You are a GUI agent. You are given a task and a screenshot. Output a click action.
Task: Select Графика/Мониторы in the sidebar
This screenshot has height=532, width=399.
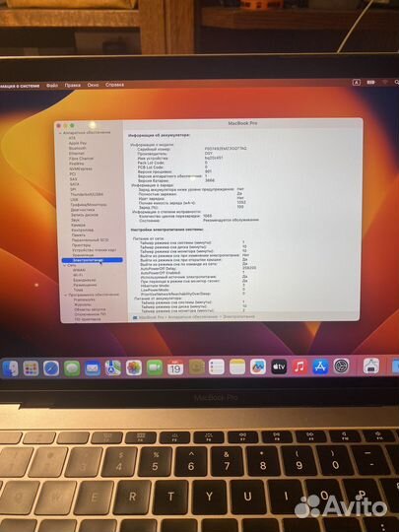pos(89,205)
